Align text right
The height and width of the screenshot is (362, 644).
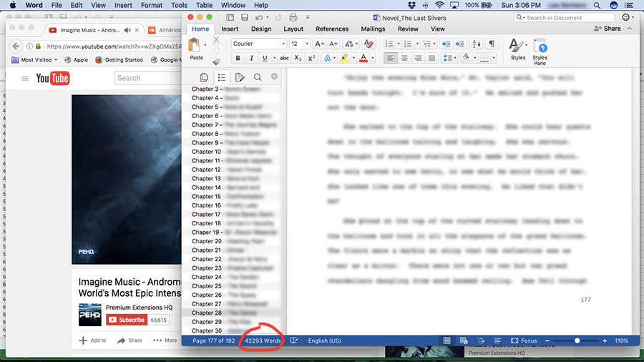click(418, 58)
